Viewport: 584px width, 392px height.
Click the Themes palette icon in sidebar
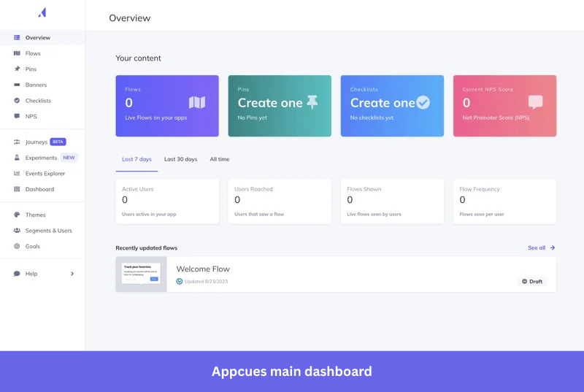click(x=17, y=215)
